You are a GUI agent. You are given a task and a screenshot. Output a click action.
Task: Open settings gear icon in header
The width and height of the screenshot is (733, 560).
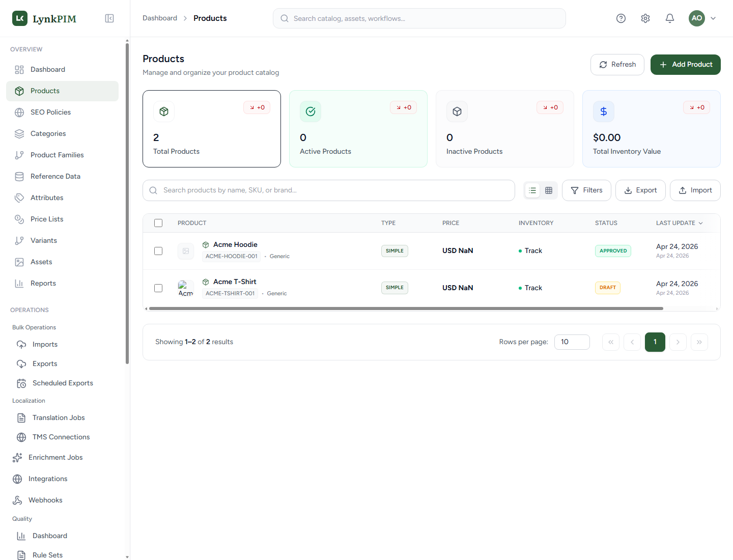point(645,18)
